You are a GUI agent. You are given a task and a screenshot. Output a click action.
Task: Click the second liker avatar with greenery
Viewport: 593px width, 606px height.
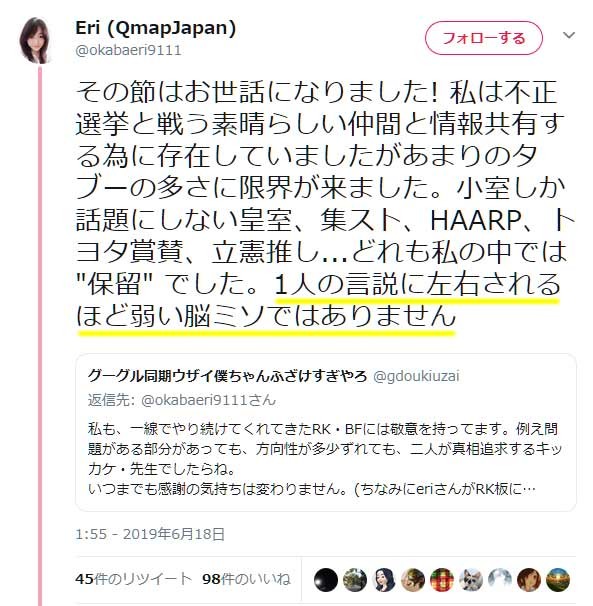355,580
